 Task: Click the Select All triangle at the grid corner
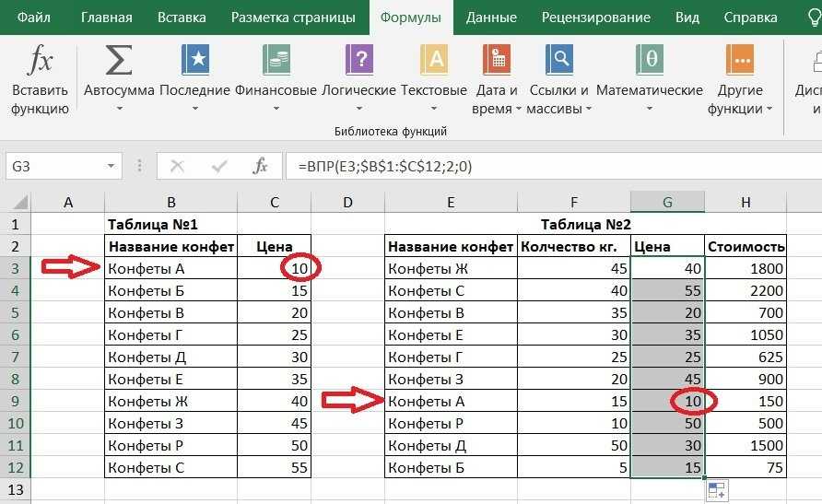coord(20,202)
